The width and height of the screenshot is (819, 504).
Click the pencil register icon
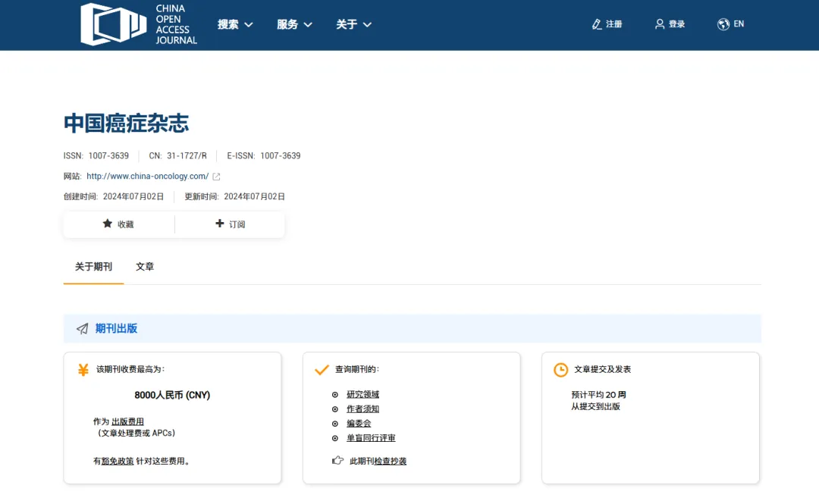click(597, 24)
